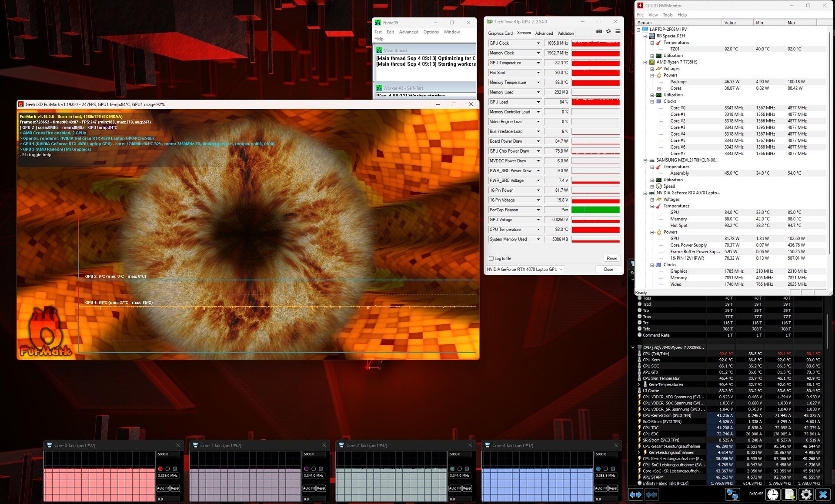Screen dimensions: 835x504
Task: Click the PerfCap Reason green bar graph
Action: tap(595, 210)
